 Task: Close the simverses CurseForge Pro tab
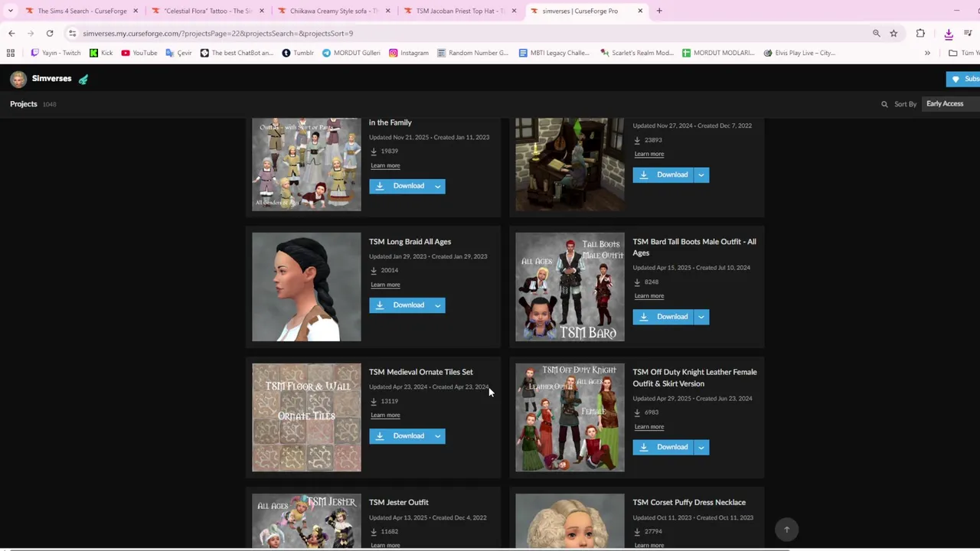(640, 11)
